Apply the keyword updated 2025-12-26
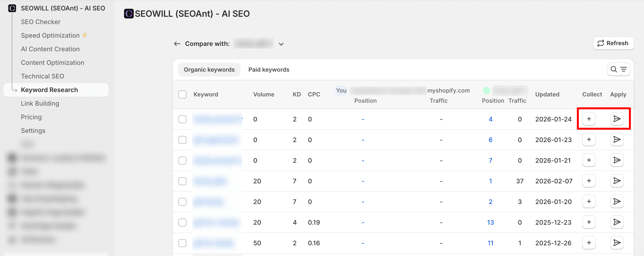This screenshot has height=256, width=644. click(617, 242)
